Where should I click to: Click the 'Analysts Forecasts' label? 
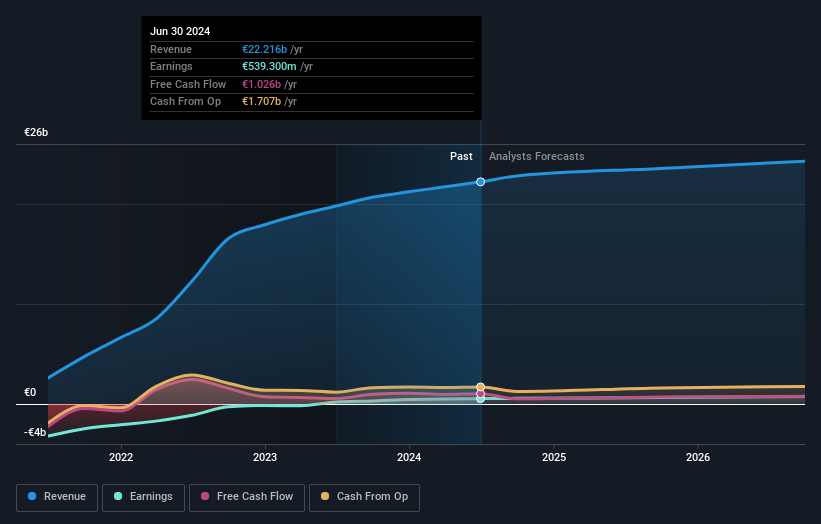click(x=537, y=156)
